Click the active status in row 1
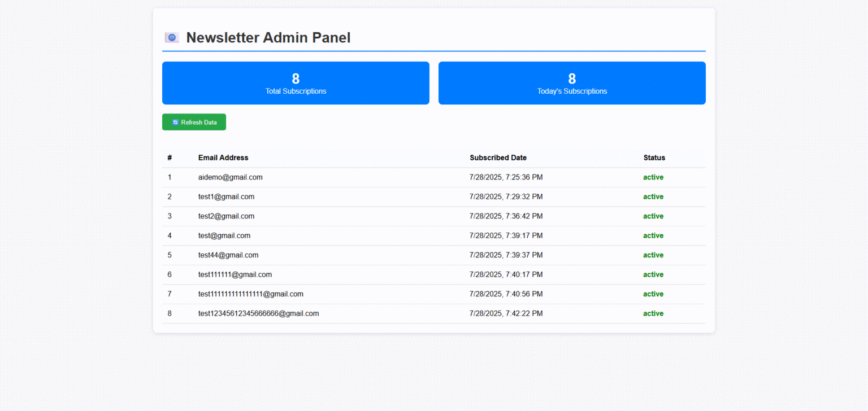Image resolution: width=868 pixels, height=411 pixels. (653, 177)
